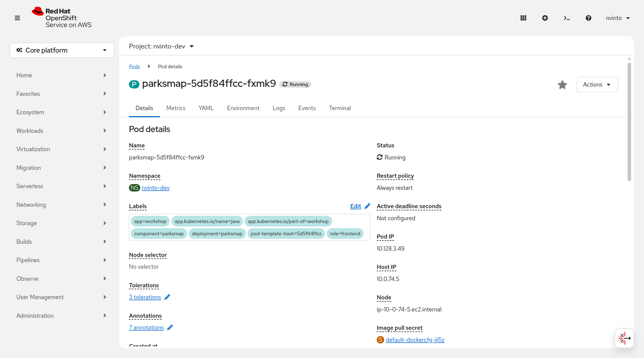
Task: Click the pod-template-hash=5d5f84ffcc label chip
Action: tap(286, 234)
